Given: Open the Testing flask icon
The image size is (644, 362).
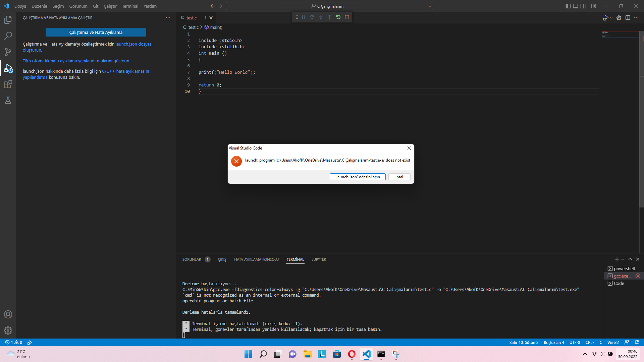Looking at the screenshot, I should [8, 100].
